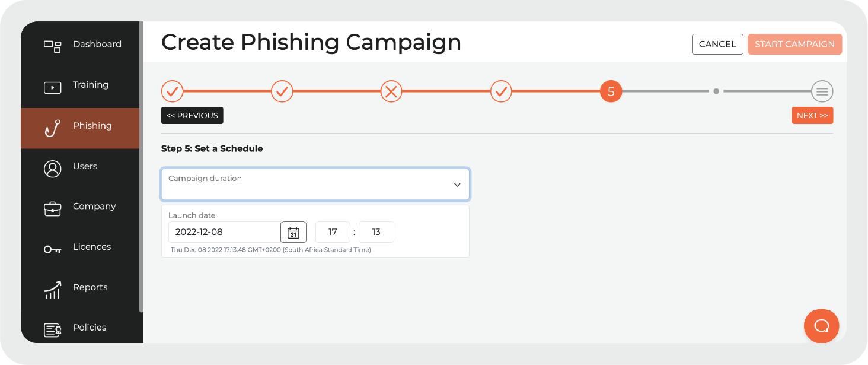Image resolution: width=868 pixels, height=365 pixels.
Task: Select the Company briefcase icon
Action: [x=53, y=208]
